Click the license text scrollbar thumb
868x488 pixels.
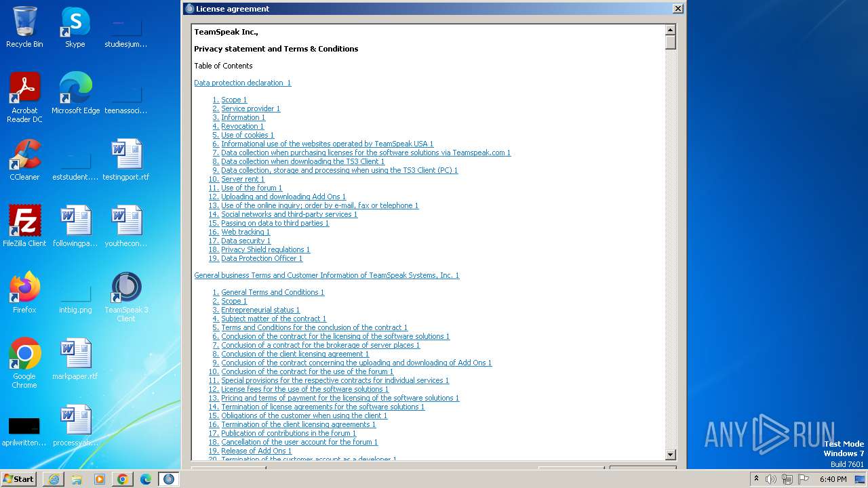click(671, 42)
